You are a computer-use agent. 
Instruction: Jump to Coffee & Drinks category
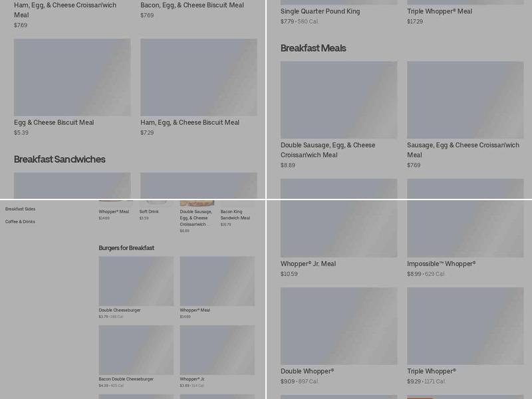tap(21, 221)
